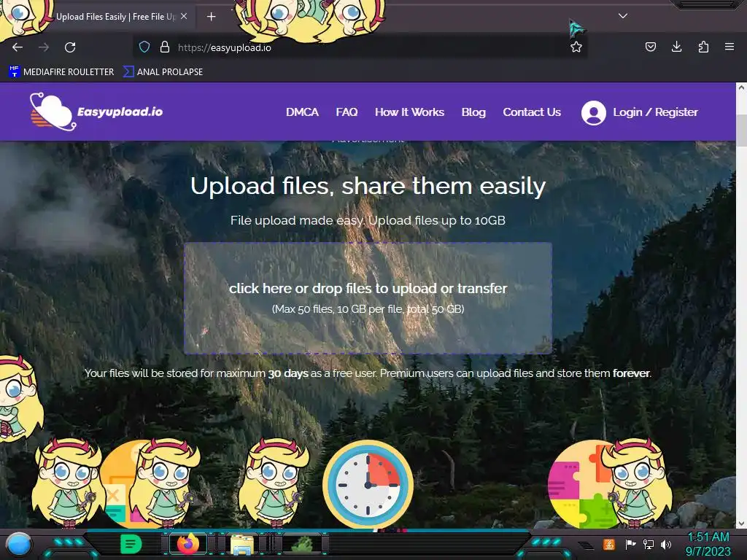This screenshot has width=747, height=560.
Task: Go back to the previous page
Action: pos(18,47)
